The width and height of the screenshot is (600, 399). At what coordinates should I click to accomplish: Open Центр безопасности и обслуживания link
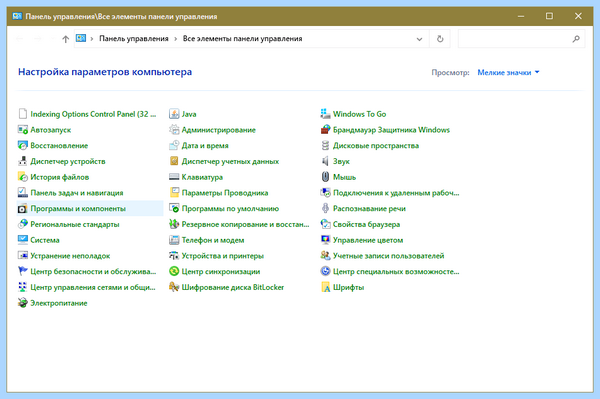coord(93,271)
